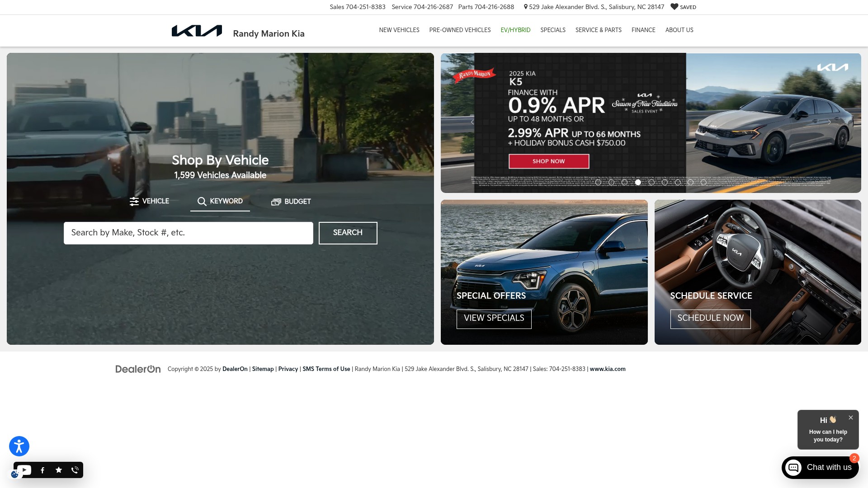868x488 pixels.
Task: Go to previous banner slide arrow
Action: click(472, 122)
